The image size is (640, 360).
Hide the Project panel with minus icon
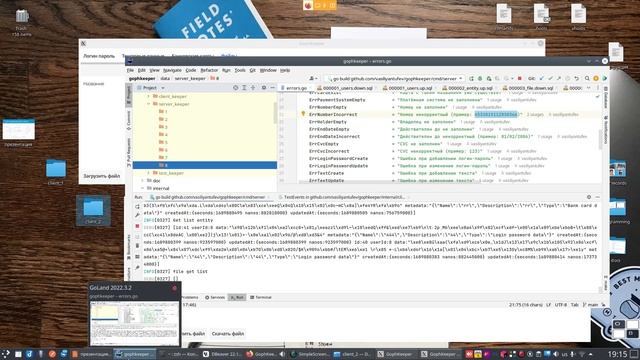[x=273, y=88]
